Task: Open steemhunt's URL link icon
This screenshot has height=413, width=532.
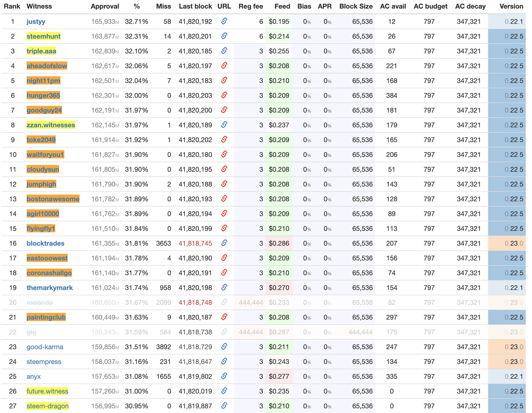Action: click(x=224, y=36)
